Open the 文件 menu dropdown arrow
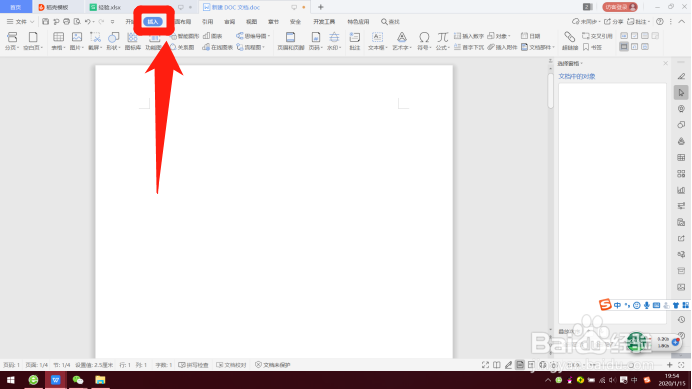Image resolution: width=692 pixels, height=389 pixels. (x=32, y=22)
